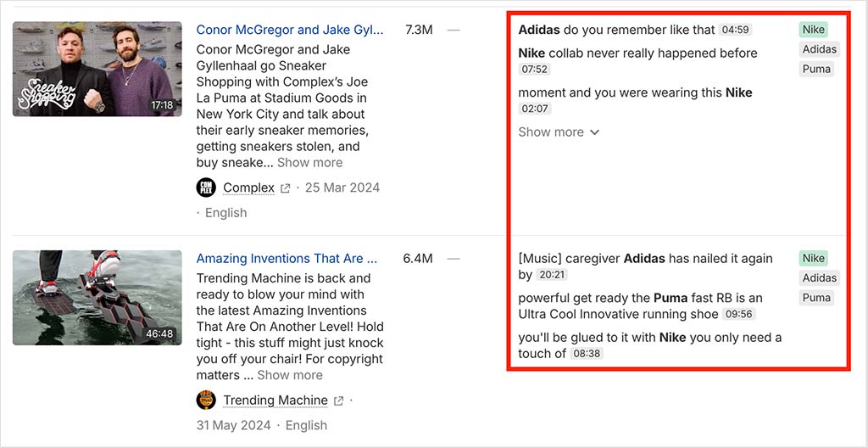Image resolution: width=868 pixels, height=448 pixels.
Task: Select the Nike tag in the Conor McGregor row
Action: coord(813,30)
